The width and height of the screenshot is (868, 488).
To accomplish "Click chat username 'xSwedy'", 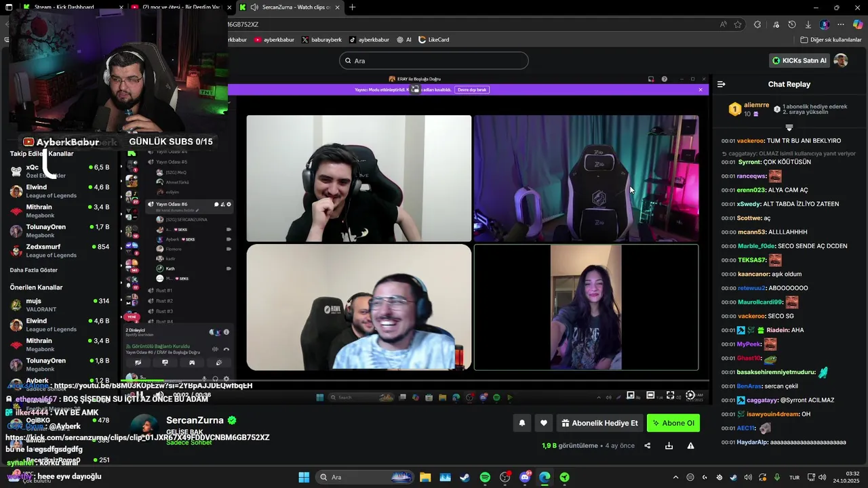I will coord(749,204).
